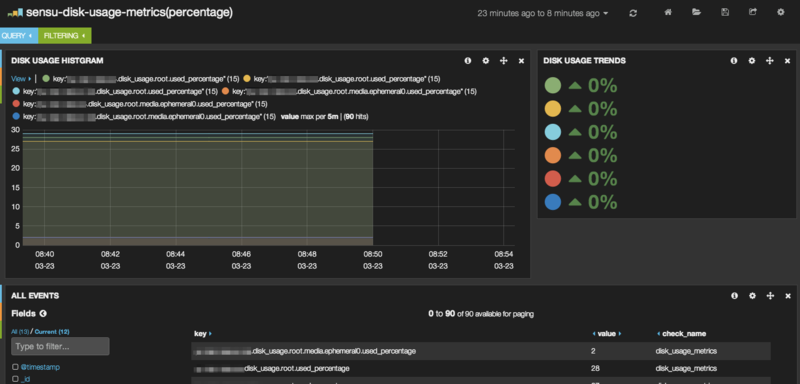Save the dashboard with the floppy icon
The height and width of the screenshot is (384, 800).
(x=725, y=12)
